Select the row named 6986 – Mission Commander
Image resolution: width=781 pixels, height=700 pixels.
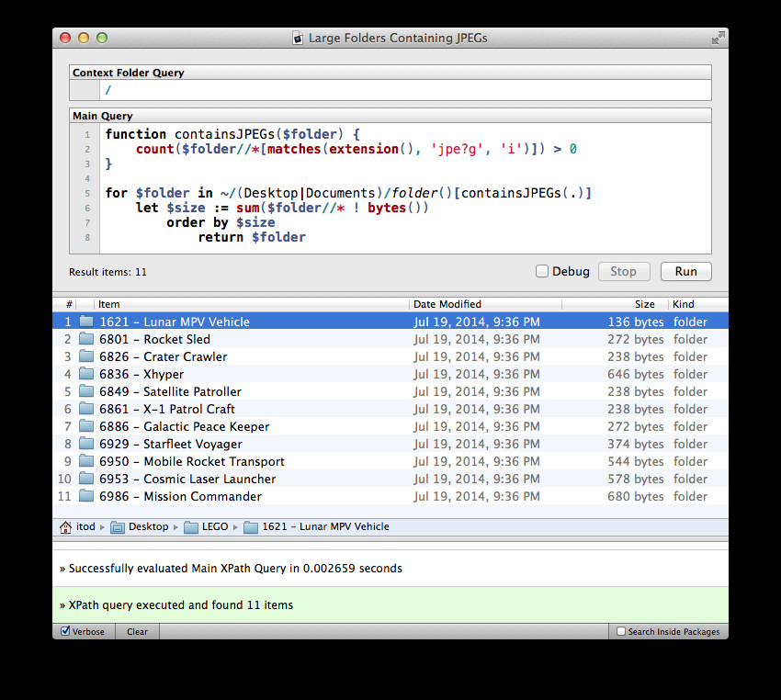click(390, 496)
